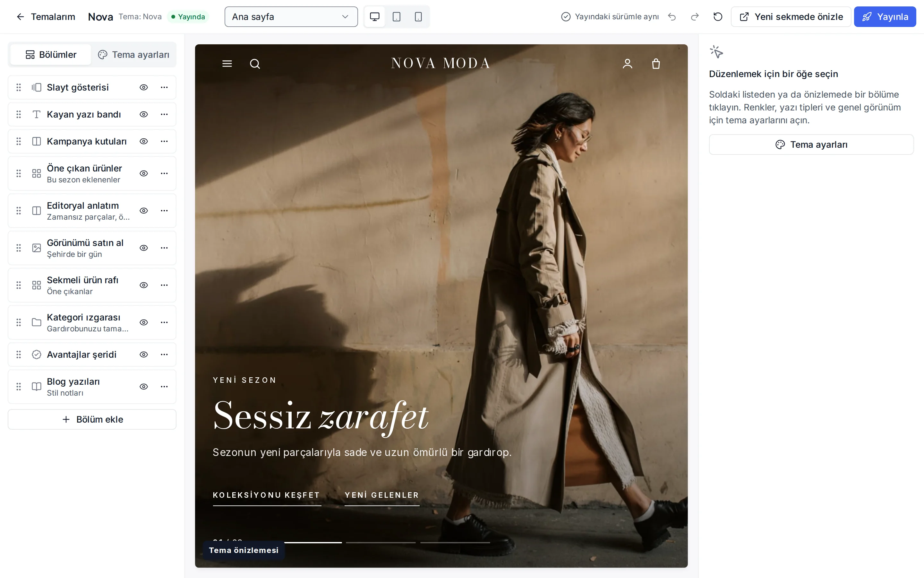
Task: Open more options for Sekmeli ürün rafı
Action: tap(164, 285)
